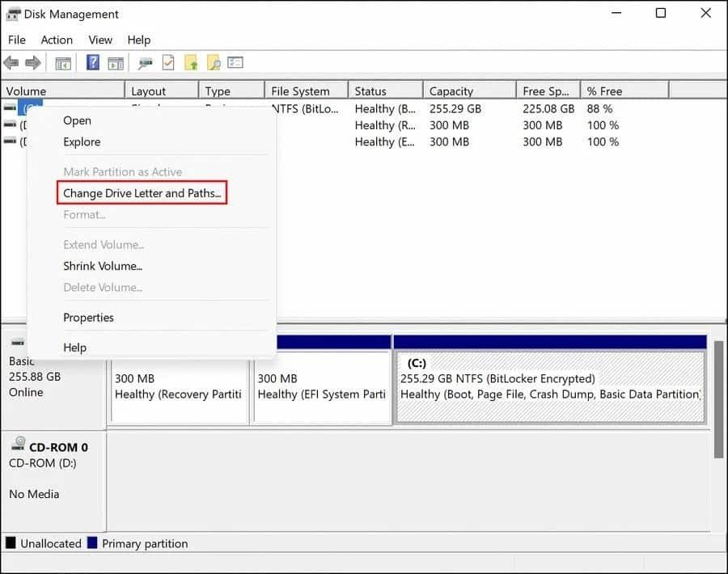Click the blue Primary partition legend square

(91, 543)
